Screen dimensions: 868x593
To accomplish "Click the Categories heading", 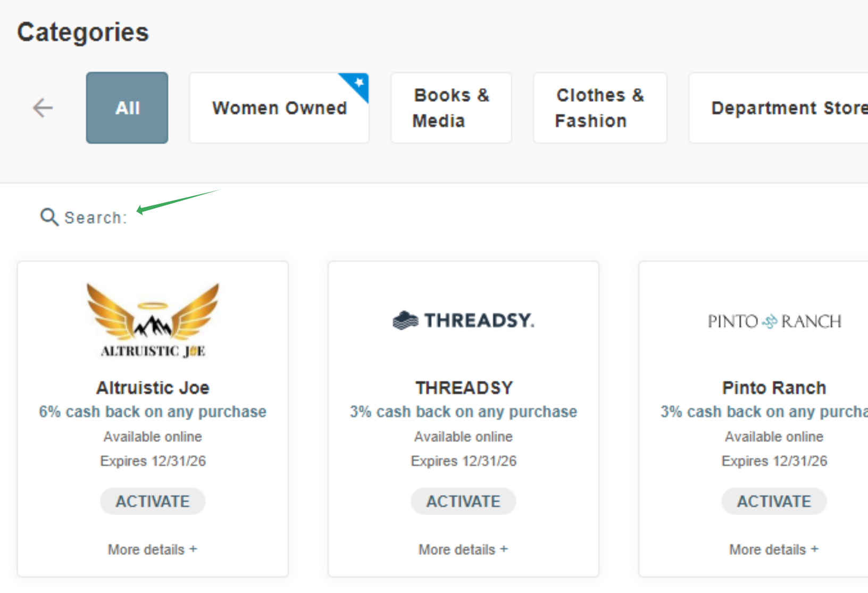I will point(83,32).
